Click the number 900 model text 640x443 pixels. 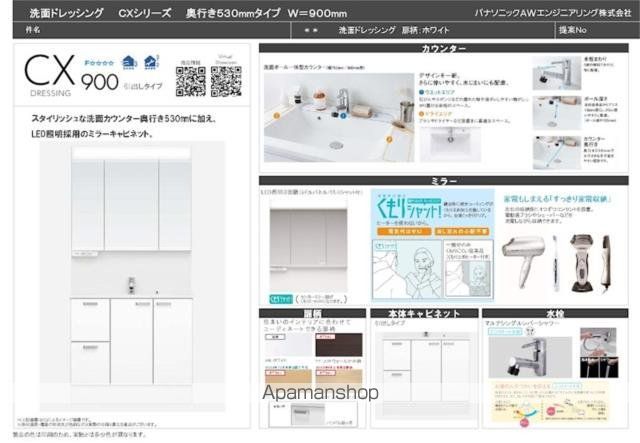coord(100,82)
